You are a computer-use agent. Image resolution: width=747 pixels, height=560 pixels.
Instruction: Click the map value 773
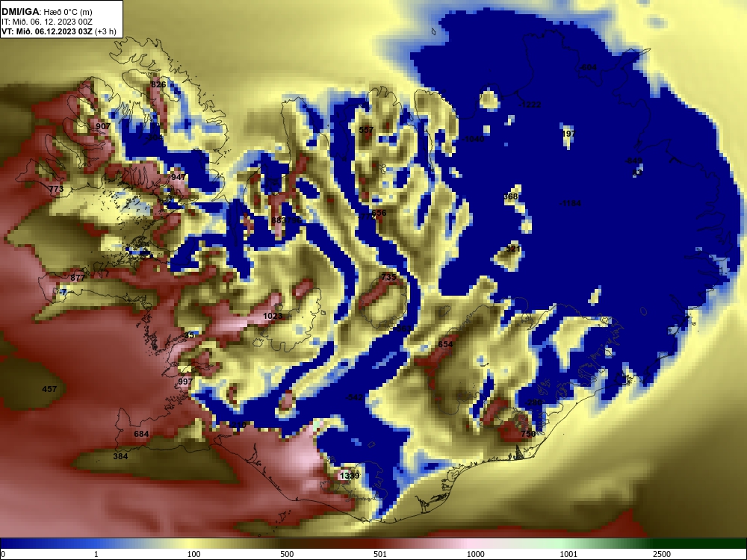pyautogui.click(x=56, y=190)
